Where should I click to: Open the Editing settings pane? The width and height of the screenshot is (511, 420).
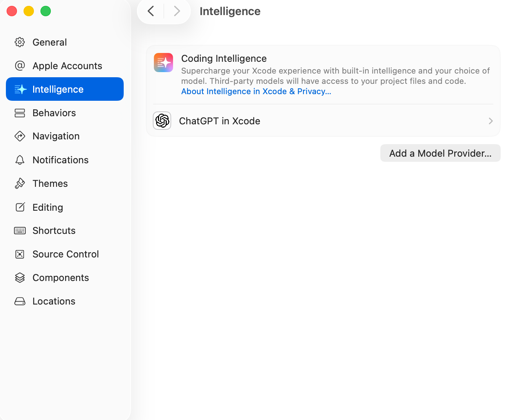(x=48, y=207)
